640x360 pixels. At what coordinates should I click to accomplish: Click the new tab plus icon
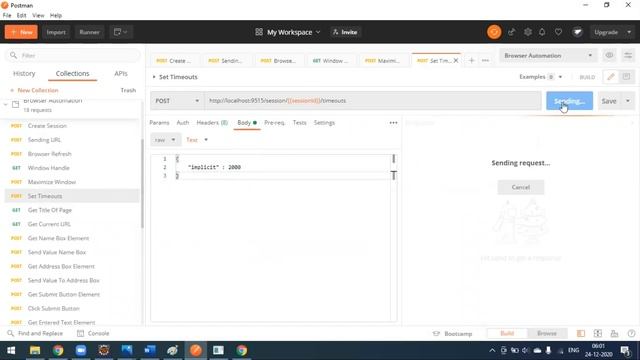471,60
